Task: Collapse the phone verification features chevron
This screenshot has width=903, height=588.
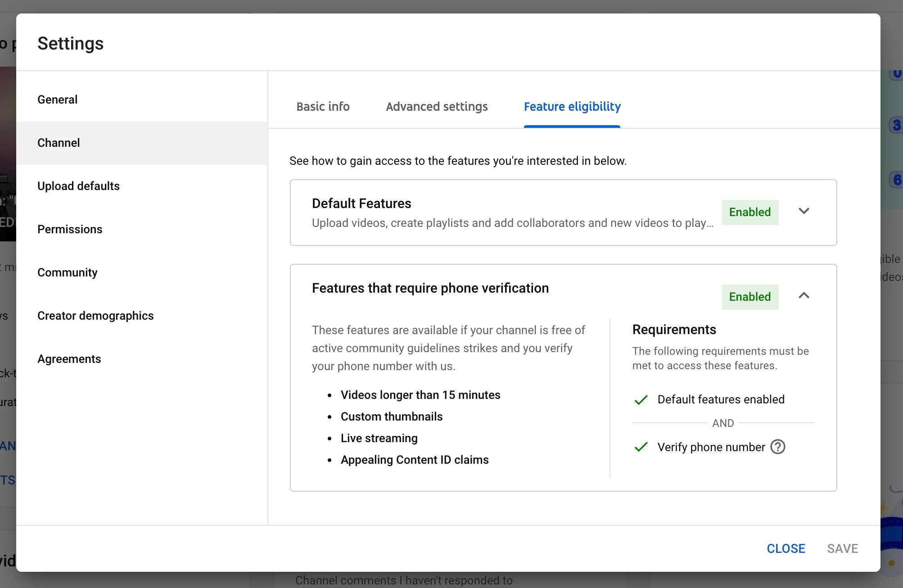Action: pos(804,296)
